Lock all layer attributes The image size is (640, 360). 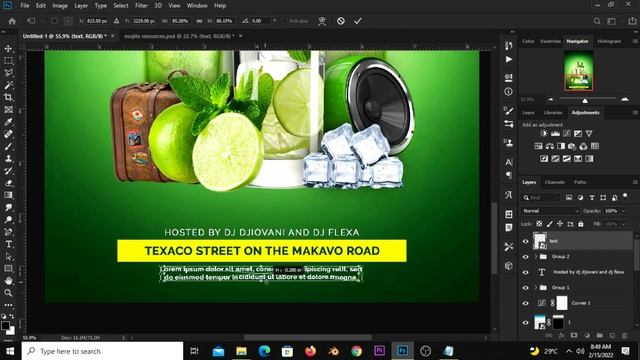point(581,224)
